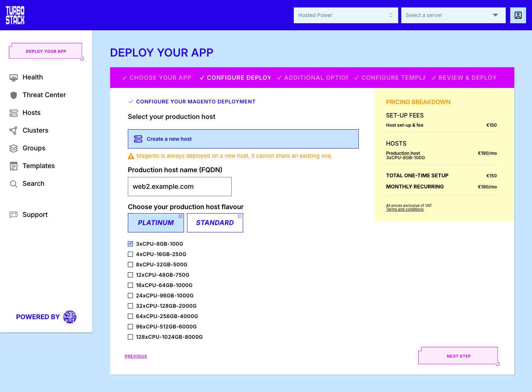Select the 4xCPU-16GB-250G checkbox
This screenshot has height=392, width=532.
pos(130,254)
